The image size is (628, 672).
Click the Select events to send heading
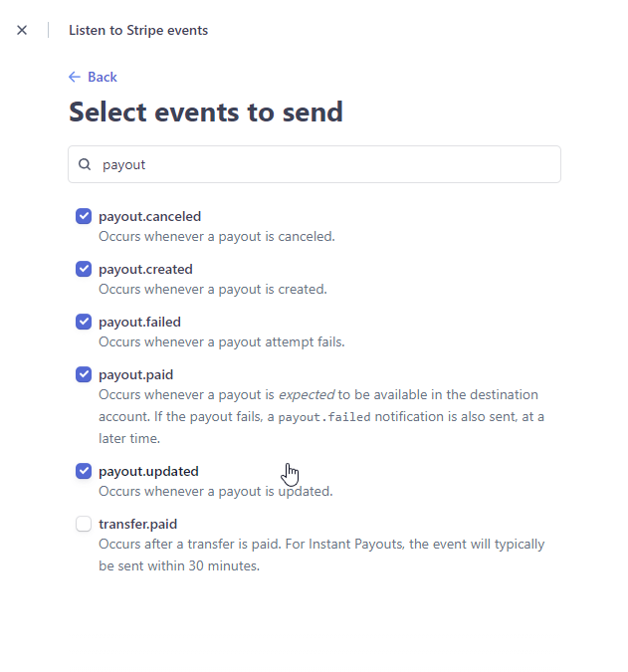(206, 112)
